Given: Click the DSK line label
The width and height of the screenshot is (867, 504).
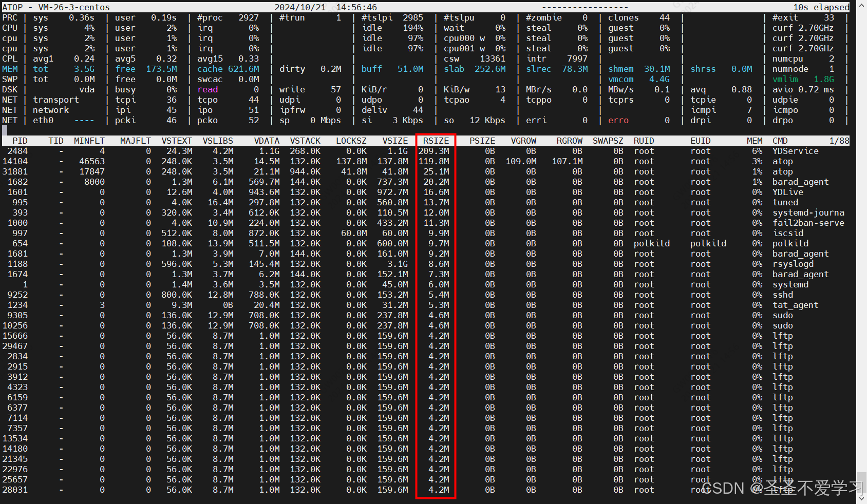Looking at the screenshot, I should [x=10, y=89].
